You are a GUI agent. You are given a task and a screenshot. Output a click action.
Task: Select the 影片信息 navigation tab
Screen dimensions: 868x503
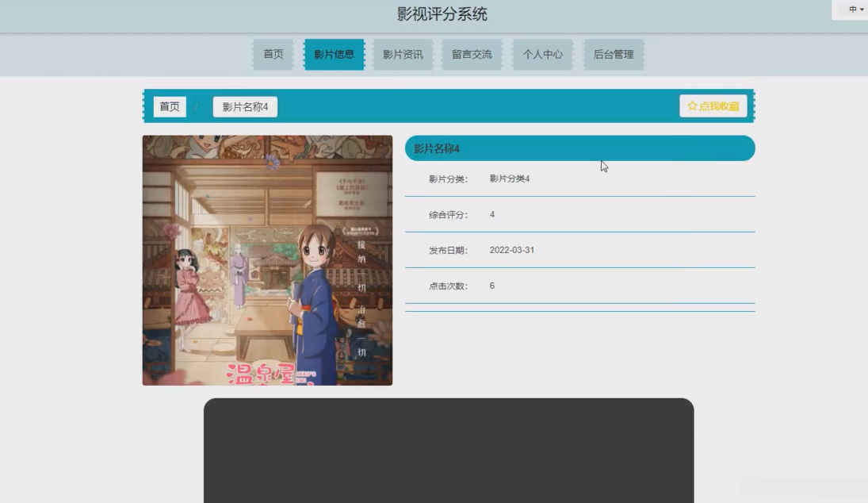pyautogui.click(x=334, y=54)
